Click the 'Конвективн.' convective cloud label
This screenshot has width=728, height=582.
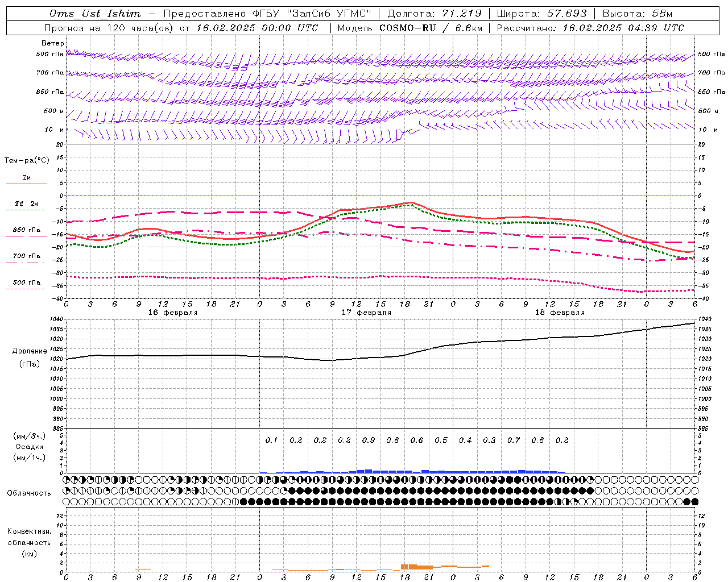29,531
